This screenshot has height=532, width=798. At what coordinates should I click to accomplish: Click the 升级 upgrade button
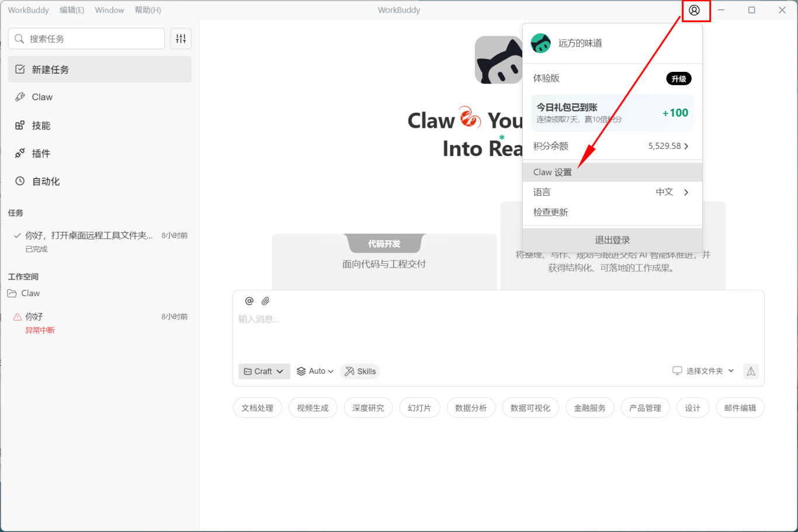coord(679,79)
